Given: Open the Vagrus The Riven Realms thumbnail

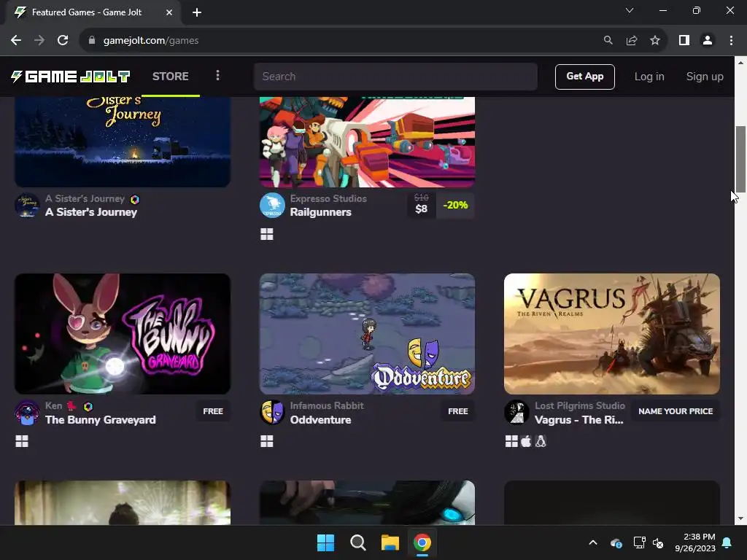Looking at the screenshot, I should pos(612,333).
